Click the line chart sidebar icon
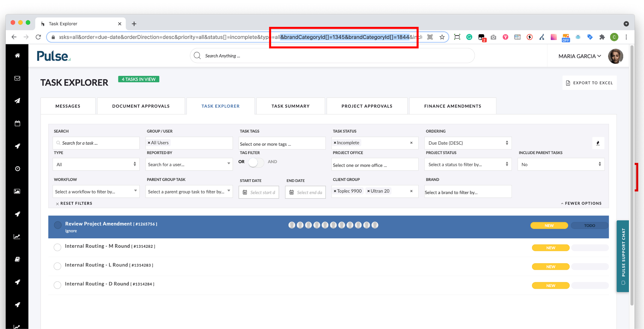The image size is (644, 329). (x=17, y=237)
